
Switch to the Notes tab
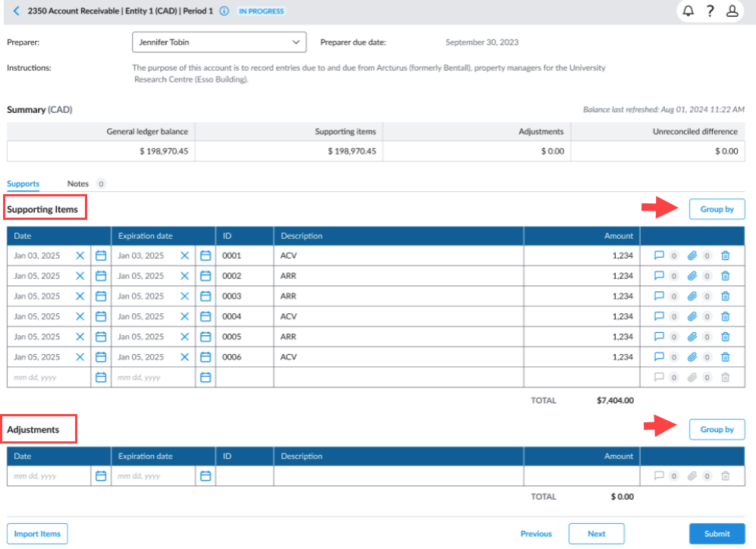coord(78,184)
